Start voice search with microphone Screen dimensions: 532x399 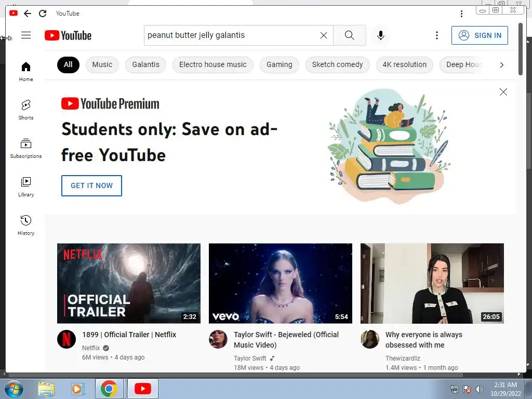point(381,35)
